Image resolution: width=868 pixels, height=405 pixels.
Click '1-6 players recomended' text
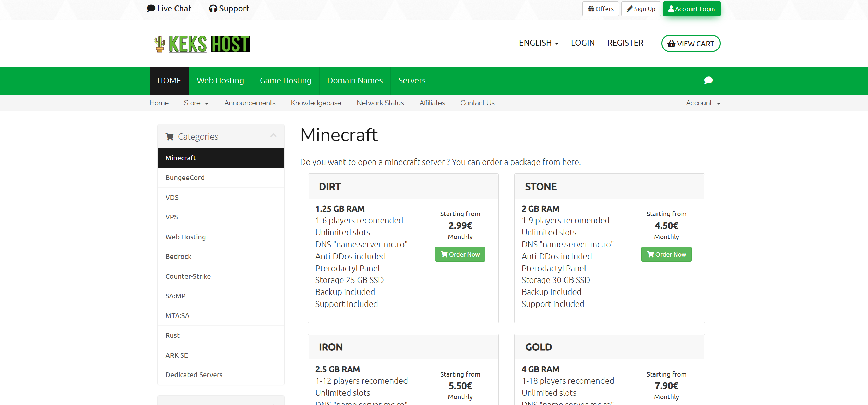tap(359, 220)
